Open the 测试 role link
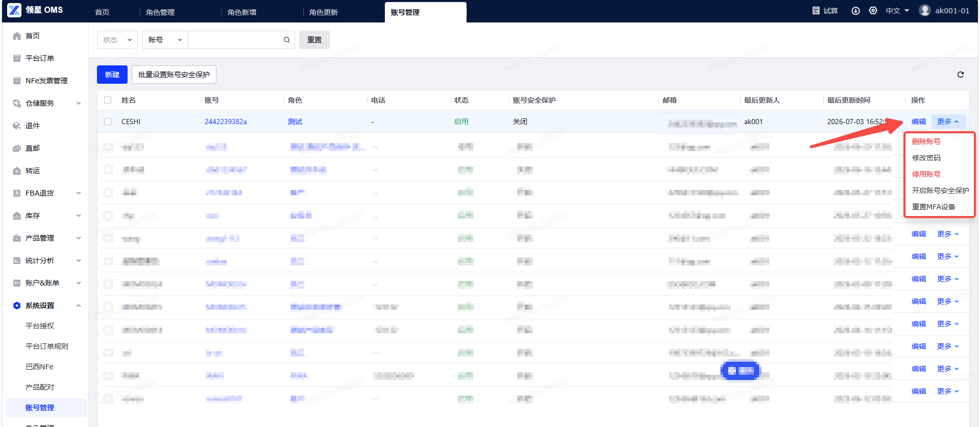This screenshot has width=980, height=427. [295, 122]
